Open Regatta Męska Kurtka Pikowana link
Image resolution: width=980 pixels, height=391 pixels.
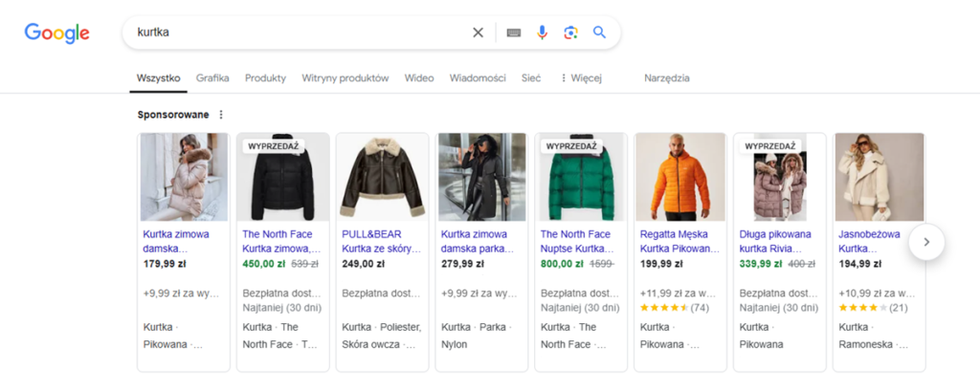(680, 242)
